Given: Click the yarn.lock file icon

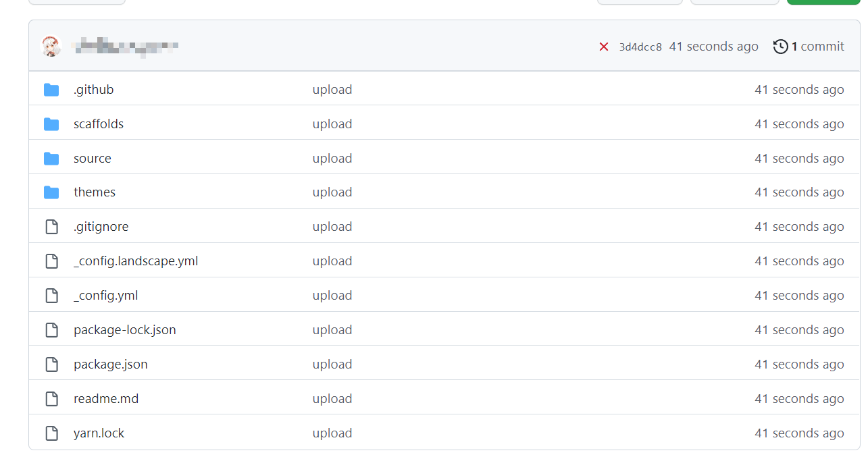Looking at the screenshot, I should pyautogui.click(x=51, y=433).
